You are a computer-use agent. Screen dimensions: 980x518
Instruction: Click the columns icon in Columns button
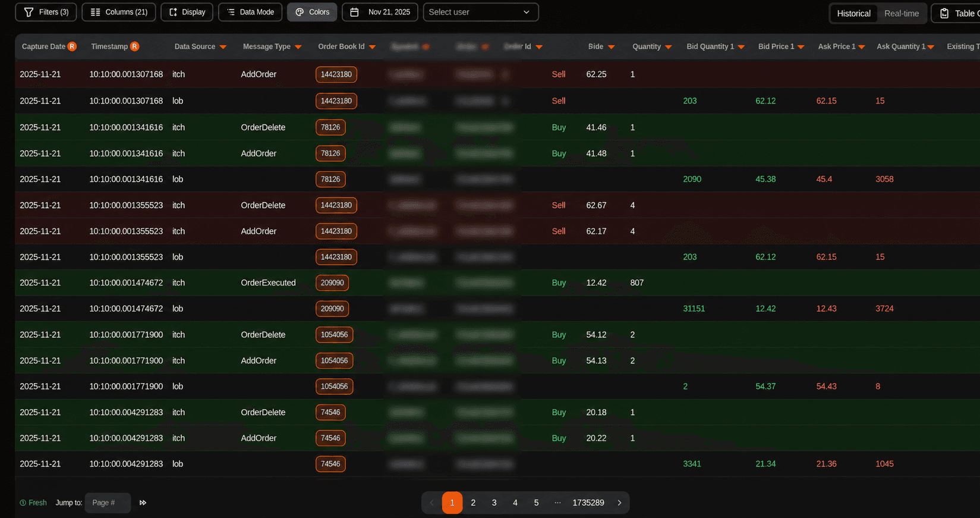click(x=95, y=12)
